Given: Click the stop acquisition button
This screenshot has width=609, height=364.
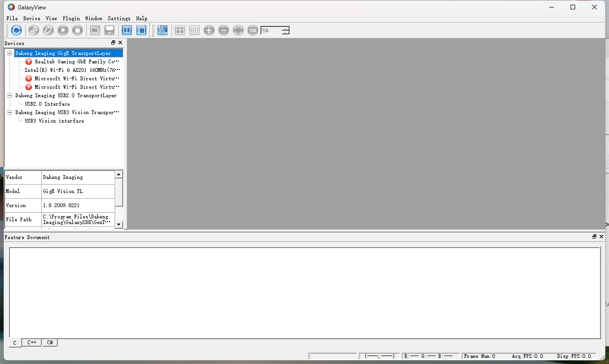Looking at the screenshot, I should [78, 30].
